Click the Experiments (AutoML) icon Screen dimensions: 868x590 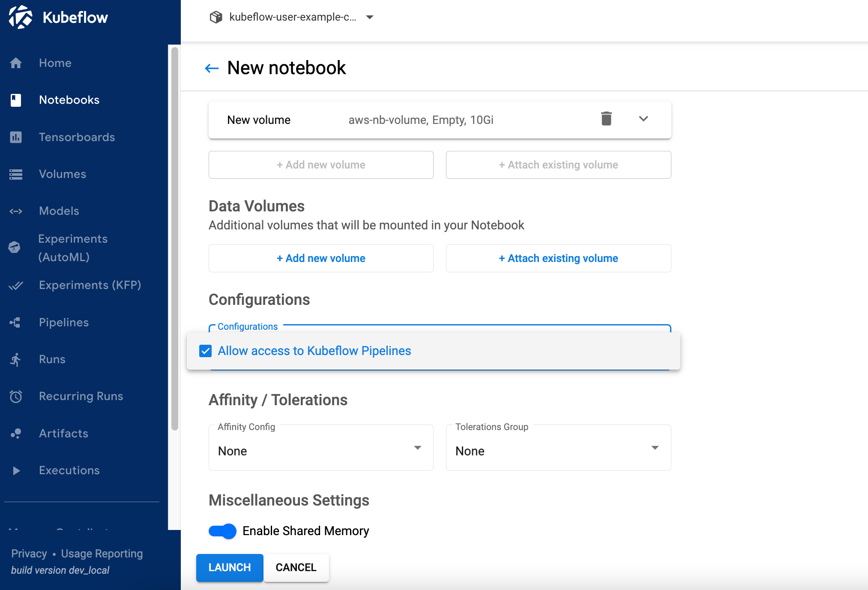tap(14, 247)
